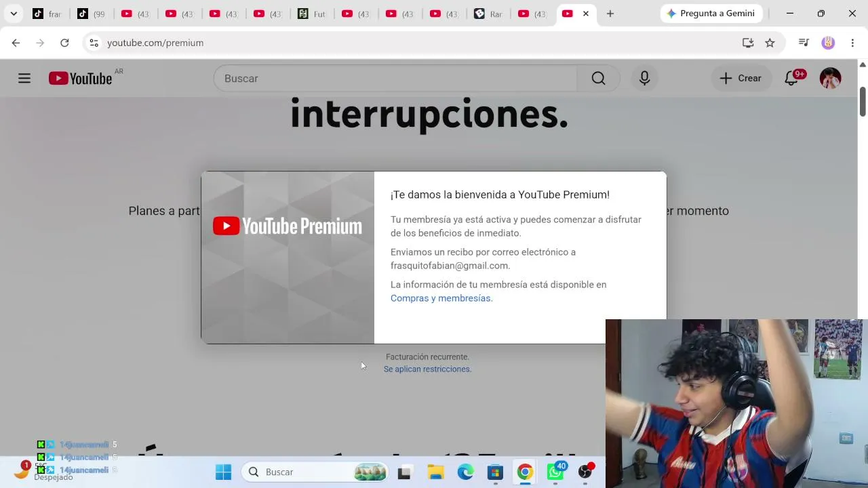
Task: Click the YouTube search magnifier button
Action: tap(598, 79)
